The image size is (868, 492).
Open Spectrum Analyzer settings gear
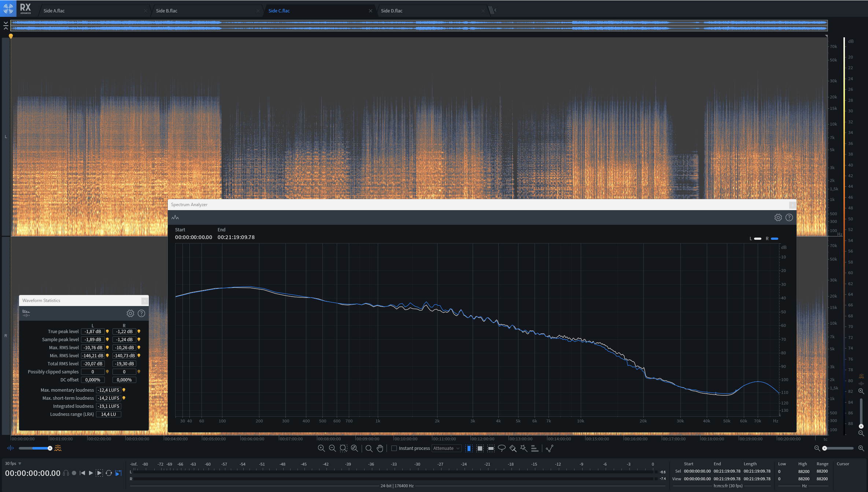tap(778, 217)
